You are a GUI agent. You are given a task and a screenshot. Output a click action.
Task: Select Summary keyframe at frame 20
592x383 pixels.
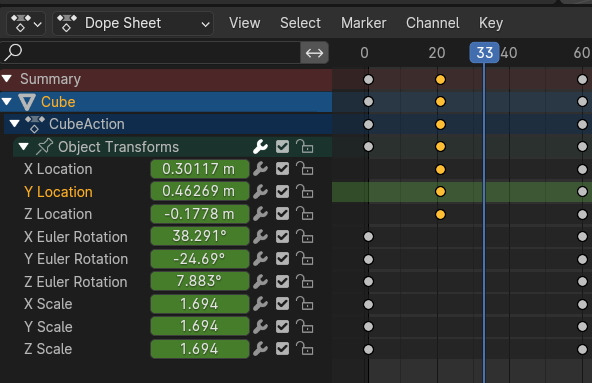coord(440,79)
